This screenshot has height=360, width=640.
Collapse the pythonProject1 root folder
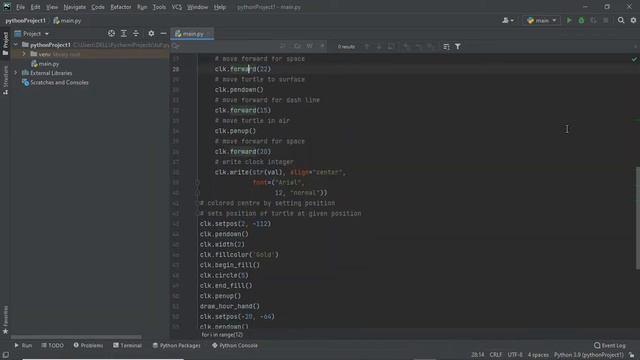click(16, 44)
